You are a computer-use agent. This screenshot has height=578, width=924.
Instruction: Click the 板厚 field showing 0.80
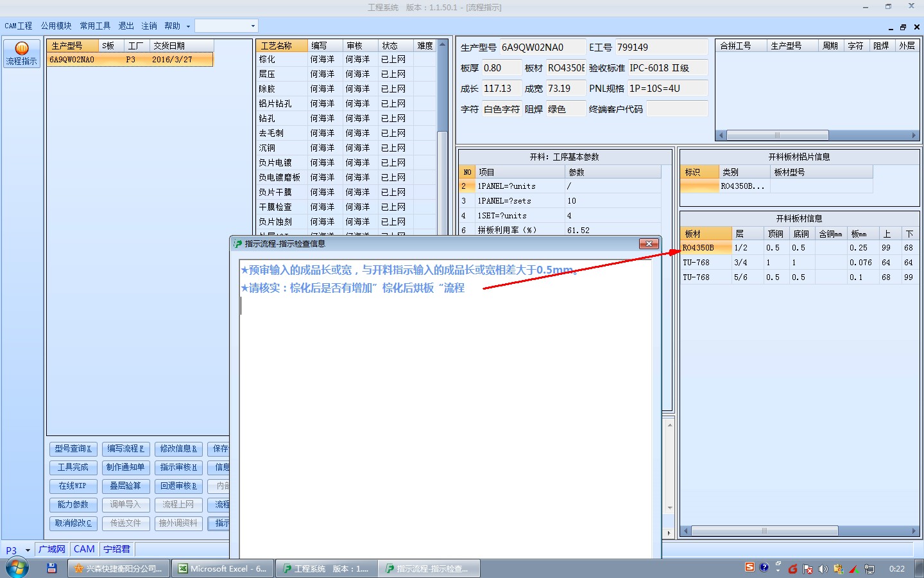click(x=501, y=68)
